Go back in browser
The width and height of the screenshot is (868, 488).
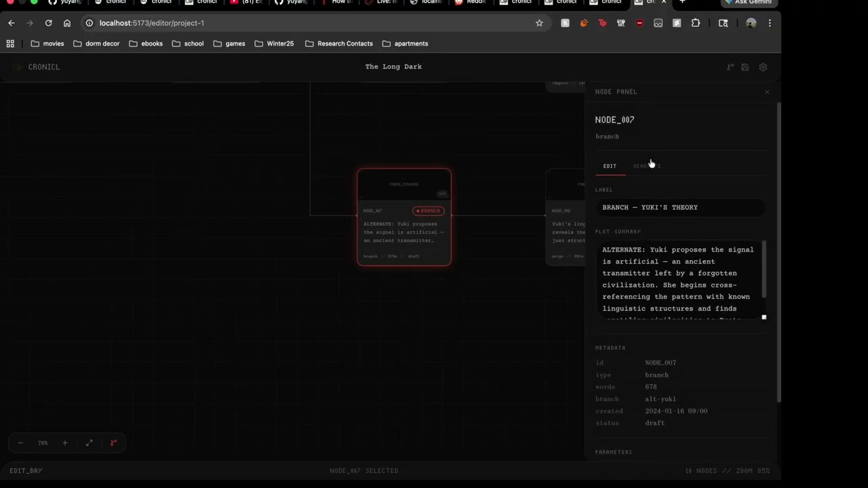pos(12,23)
